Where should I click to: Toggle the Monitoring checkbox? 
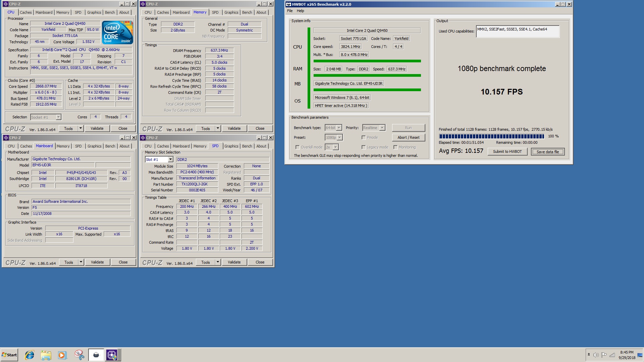click(x=395, y=147)
